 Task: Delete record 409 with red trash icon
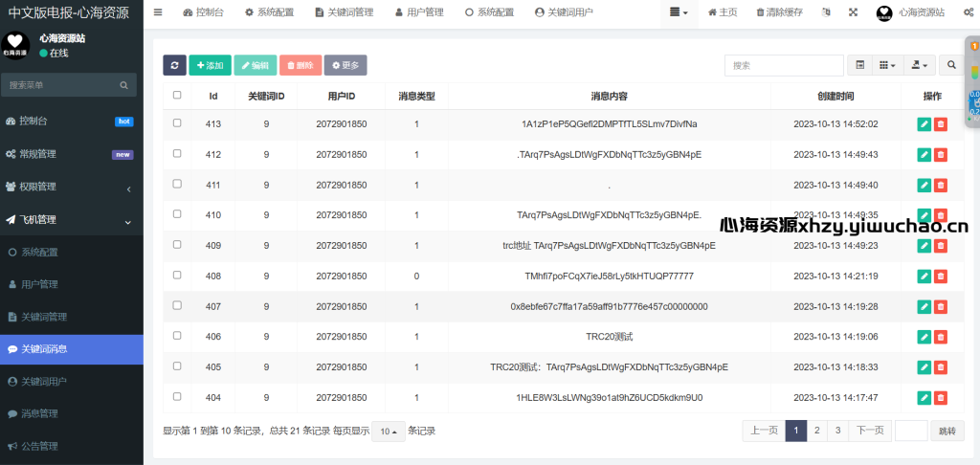(x=940, y=246)
